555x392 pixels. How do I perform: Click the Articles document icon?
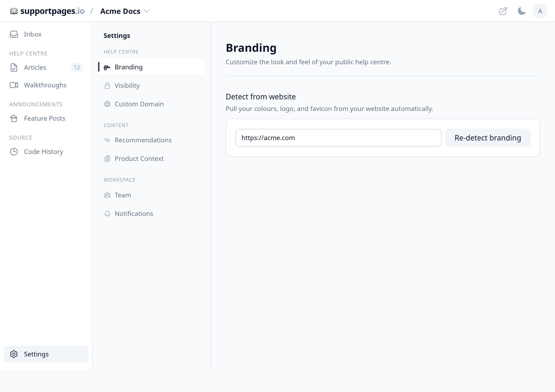[14, 68]
